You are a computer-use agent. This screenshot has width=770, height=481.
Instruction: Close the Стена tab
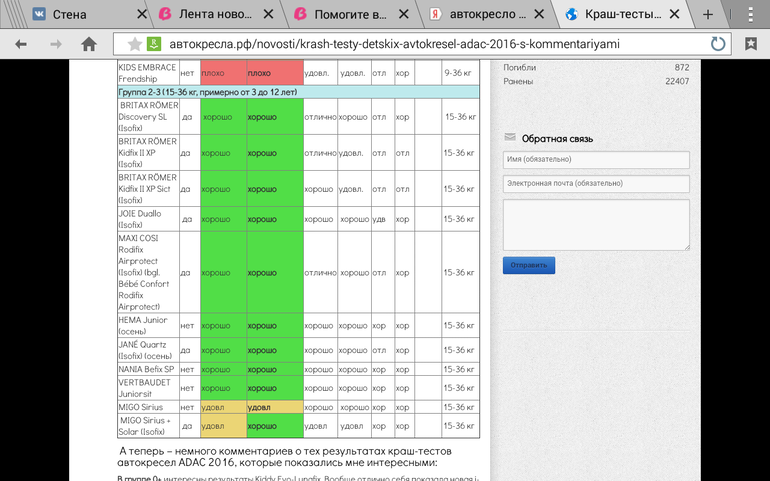(136, 15)
